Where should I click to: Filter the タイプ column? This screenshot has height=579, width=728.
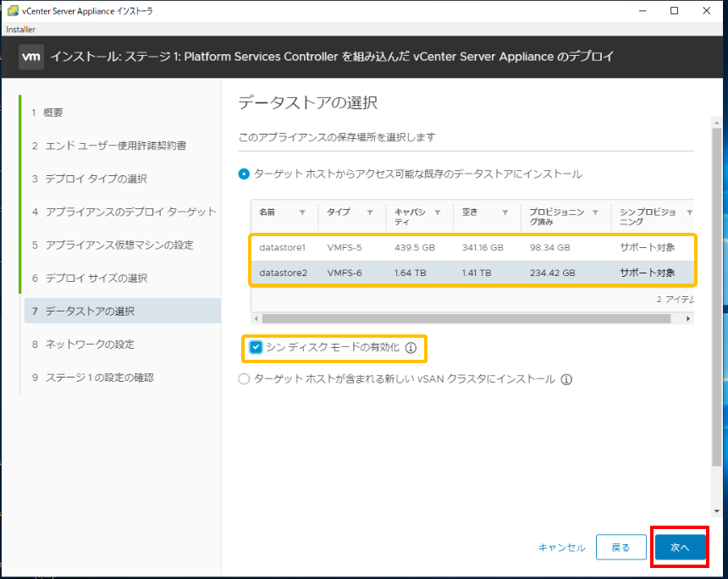370,212
